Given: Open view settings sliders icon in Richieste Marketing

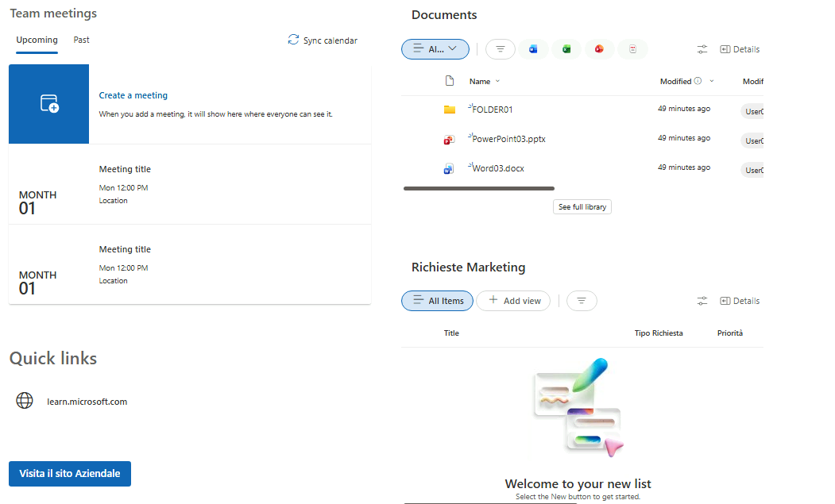Looking at the screenshot, I should (x=702, y=302).
